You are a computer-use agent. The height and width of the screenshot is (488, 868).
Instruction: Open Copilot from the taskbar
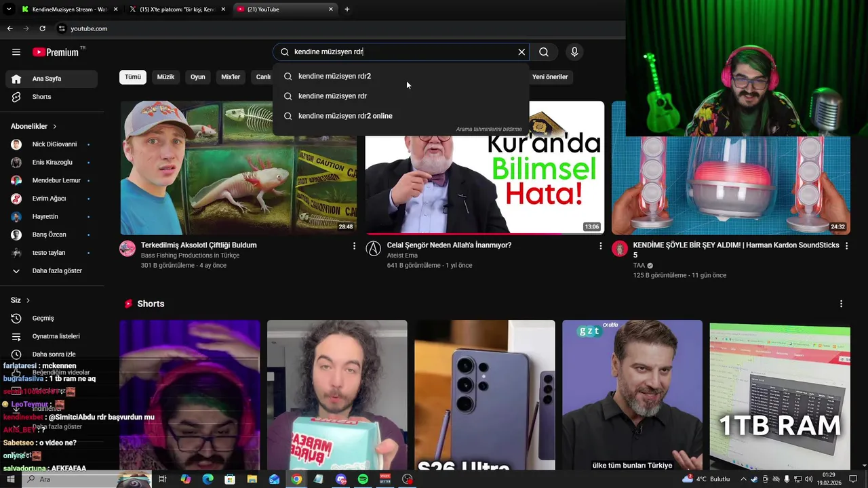(x=186, y=479)
